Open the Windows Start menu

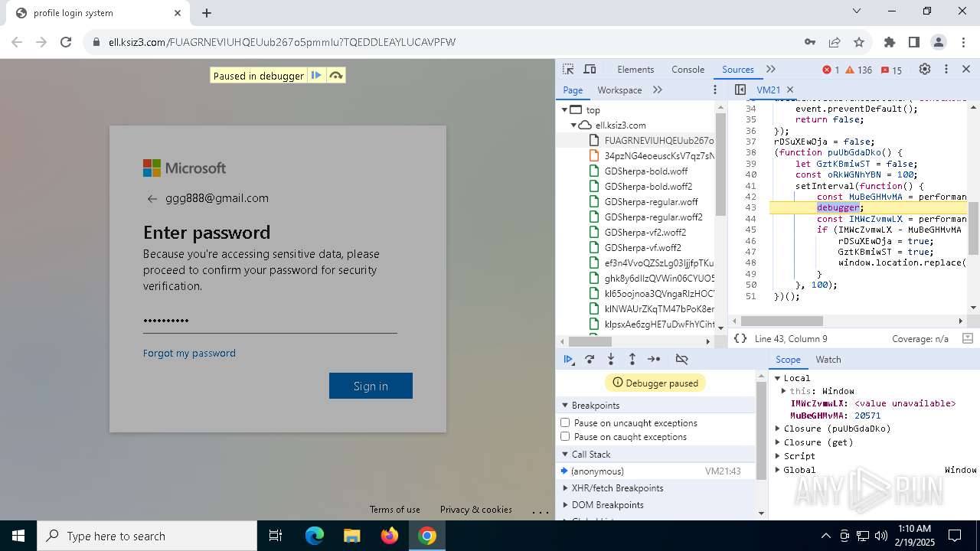pos(18,536)
